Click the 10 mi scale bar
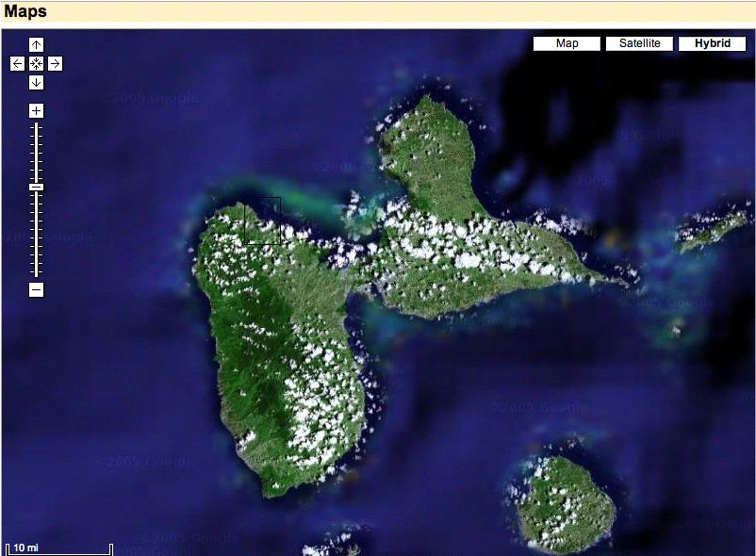 (58, 548)
